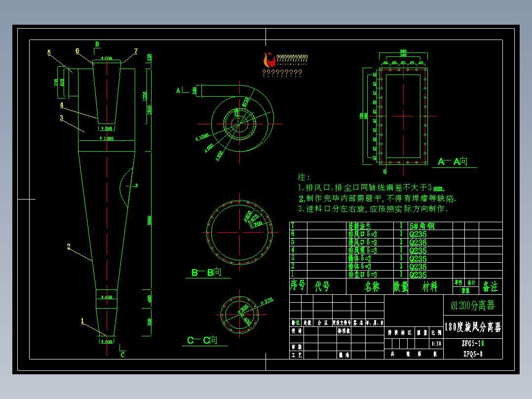Viewport: 532px width, 399px height.
Task: Click the ZFQ5-10 drawing number
Action: coord(473,343)
